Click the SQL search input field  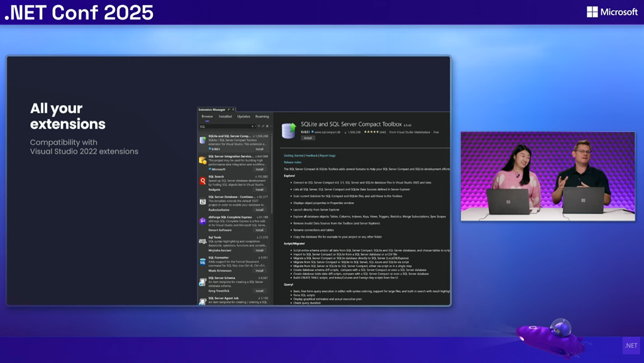click(224, 126)
